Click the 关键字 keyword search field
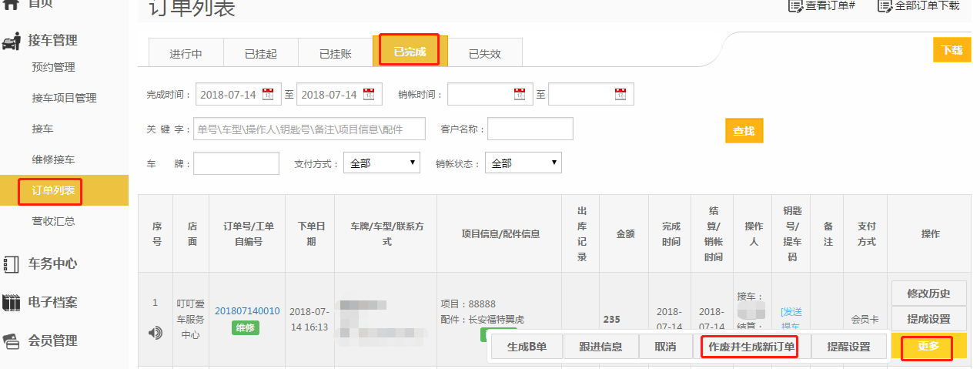Image resolution: width=980 pixels, height=369 pixels. click(309, 129)
